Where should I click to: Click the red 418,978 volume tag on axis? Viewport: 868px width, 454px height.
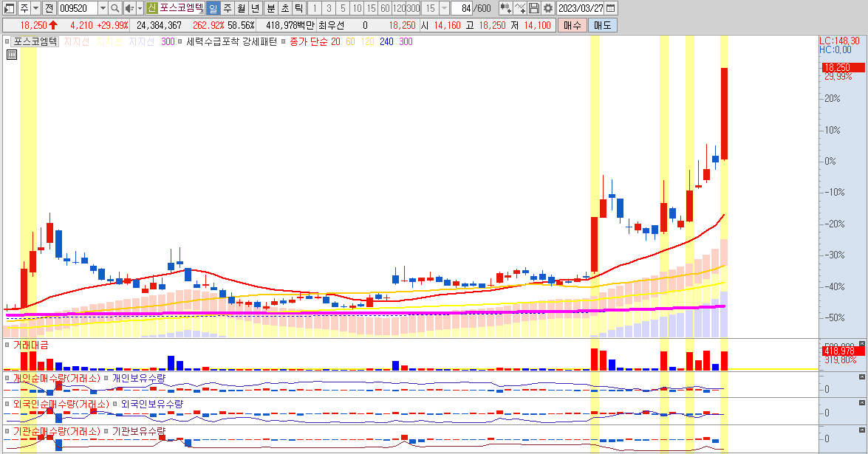(843, 351)
